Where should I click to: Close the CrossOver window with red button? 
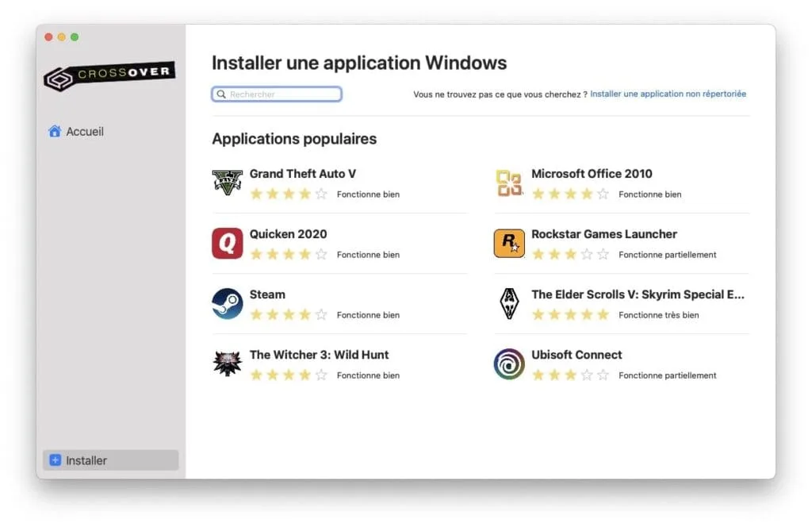click(48, 37)
